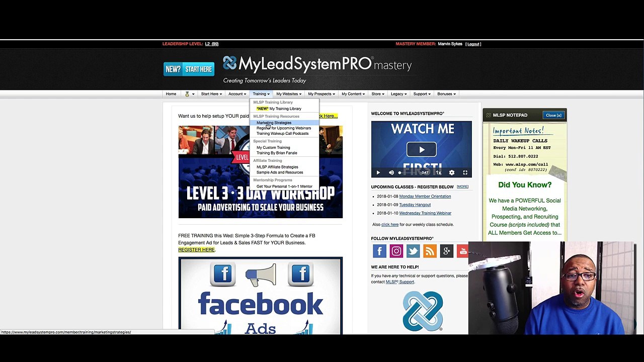The width and height of the screenshot is (644, 362).
Task: Start video using large center play button
Action: tap(422, 149)
